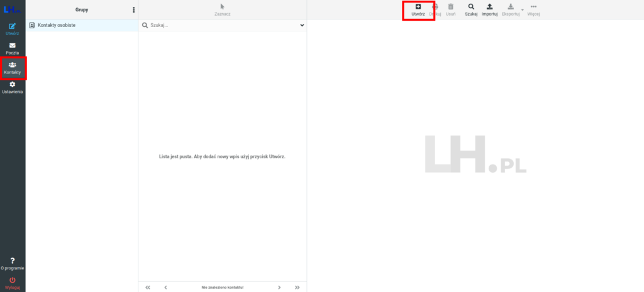Viewport: 644px width, 292px height.
Task: Open O programie help icon
Action: 13,263
